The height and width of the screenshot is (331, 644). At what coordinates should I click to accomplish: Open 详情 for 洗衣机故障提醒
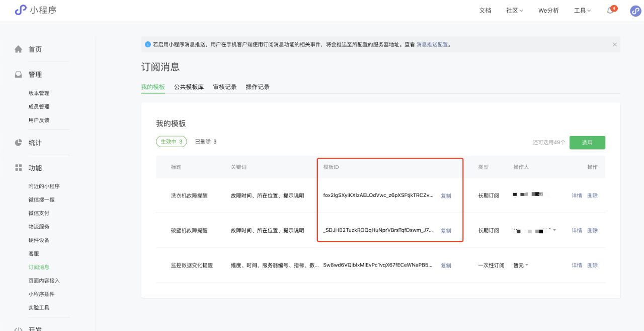point(577,195)
